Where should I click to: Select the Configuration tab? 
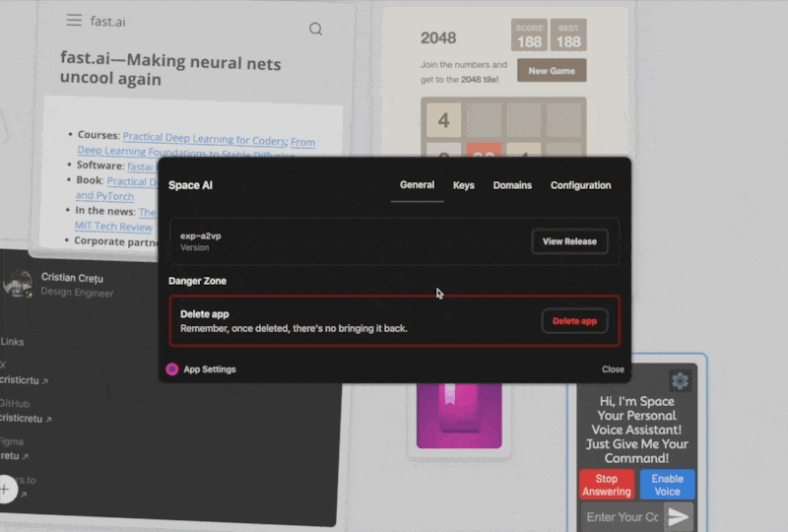pyautogui.click(x=580, y=185)
